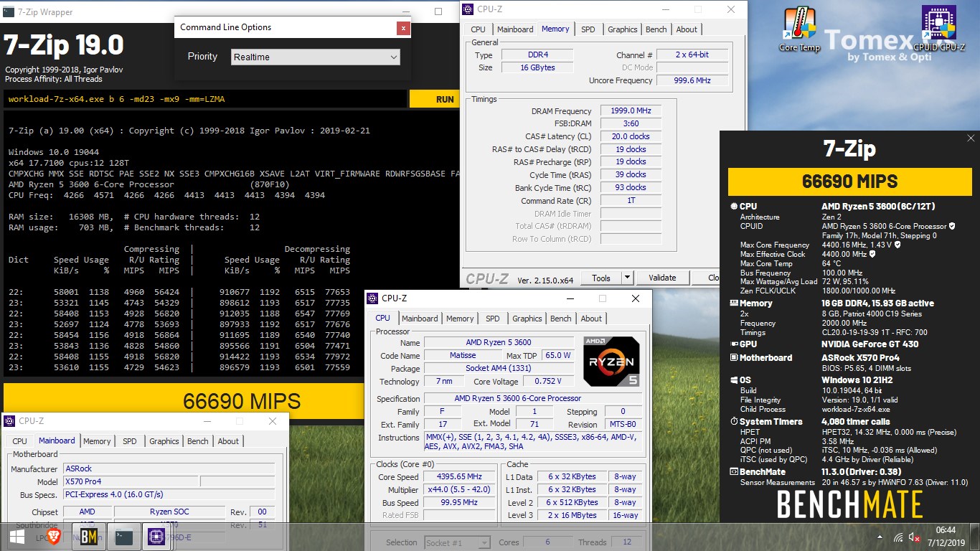Viewport: 980px width, 551px height.
Task: Open the Socket #1 selection dropdown
Action: coord(457,542)
